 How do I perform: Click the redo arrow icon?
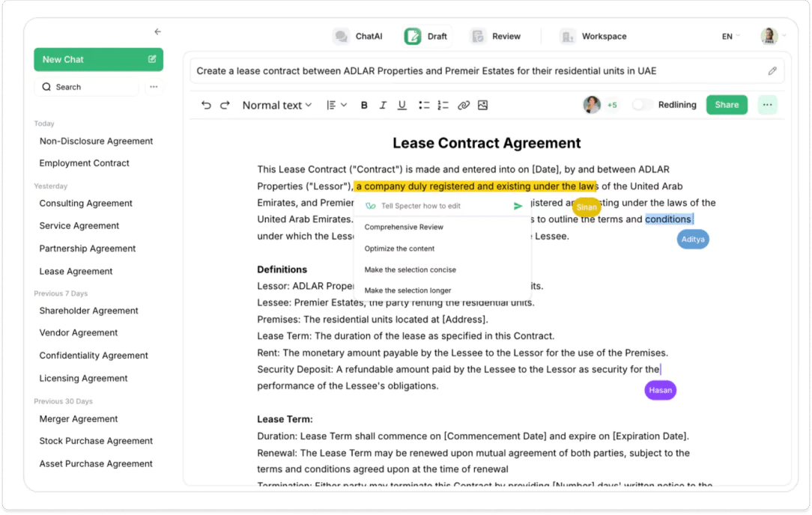coord(225,106)
